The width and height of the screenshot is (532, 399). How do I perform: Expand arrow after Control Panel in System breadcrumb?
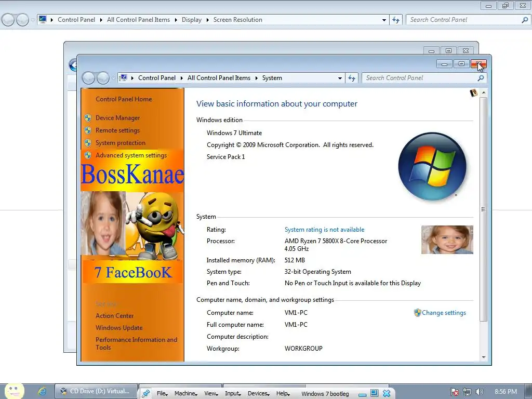tap(181, 78)
